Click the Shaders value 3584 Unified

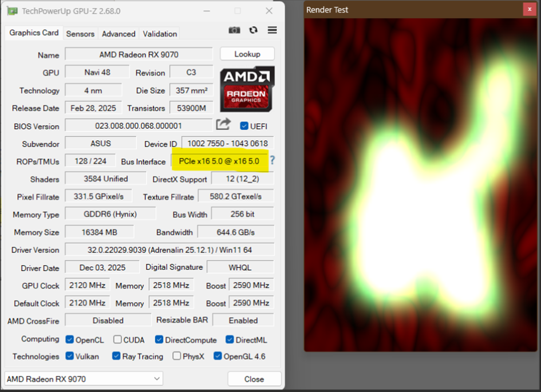(105, 179)
